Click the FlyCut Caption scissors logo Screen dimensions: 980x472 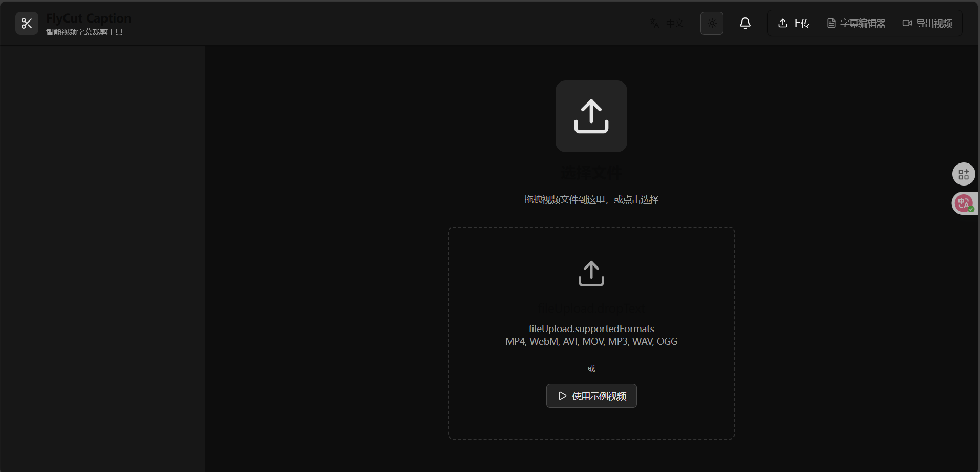pos(27,23)
